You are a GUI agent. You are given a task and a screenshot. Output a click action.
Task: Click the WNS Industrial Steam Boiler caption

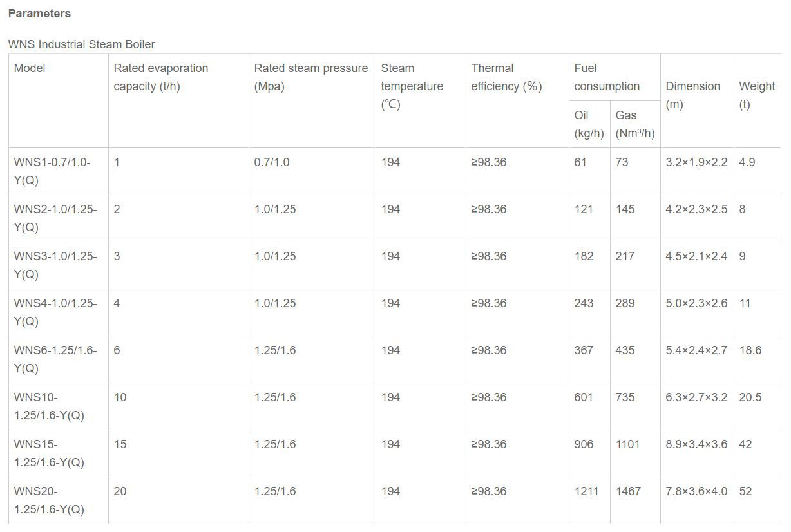pos(81,44)
